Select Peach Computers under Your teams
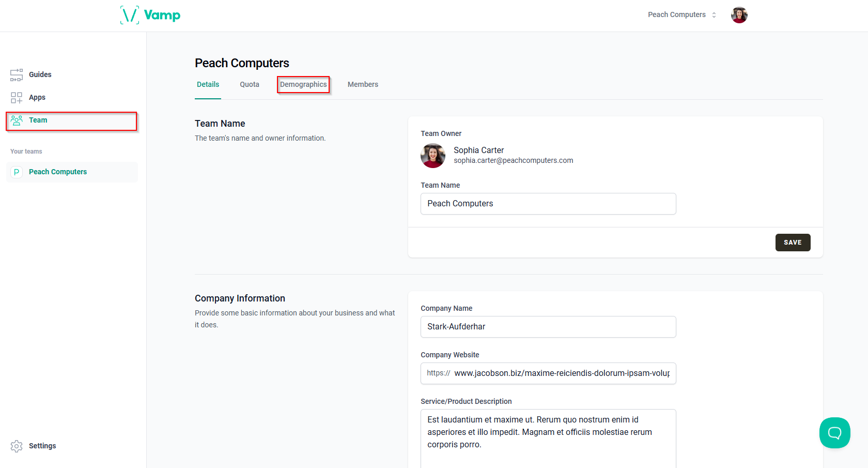 tap(57, 172)
